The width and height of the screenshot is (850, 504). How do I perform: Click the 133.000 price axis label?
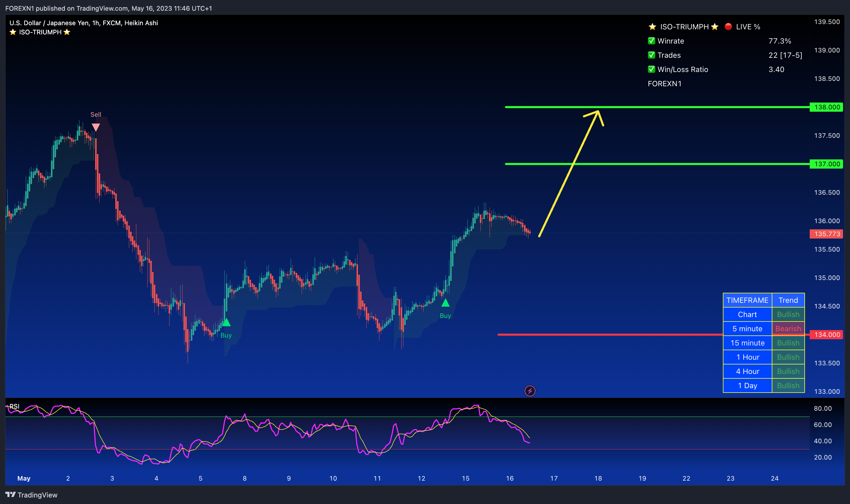coord(827,392)
